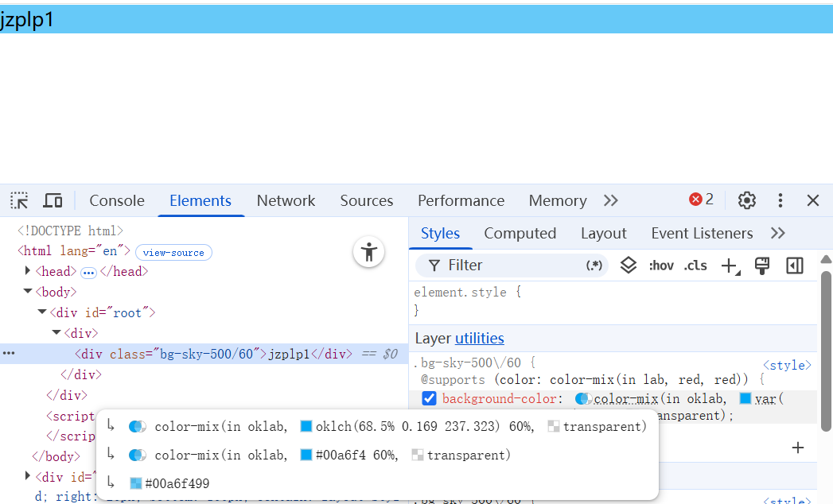Click the color-mix icon before #00a6f4 row
Image resolution: width=833 pixels, height=504 pixels.
[137, 456]
